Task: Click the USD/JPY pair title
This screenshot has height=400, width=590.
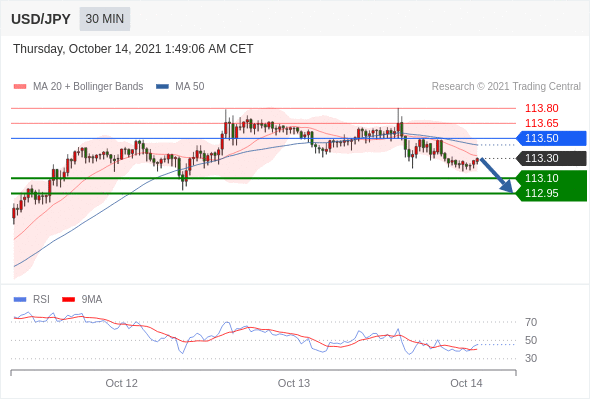Action: pos(41,19)
